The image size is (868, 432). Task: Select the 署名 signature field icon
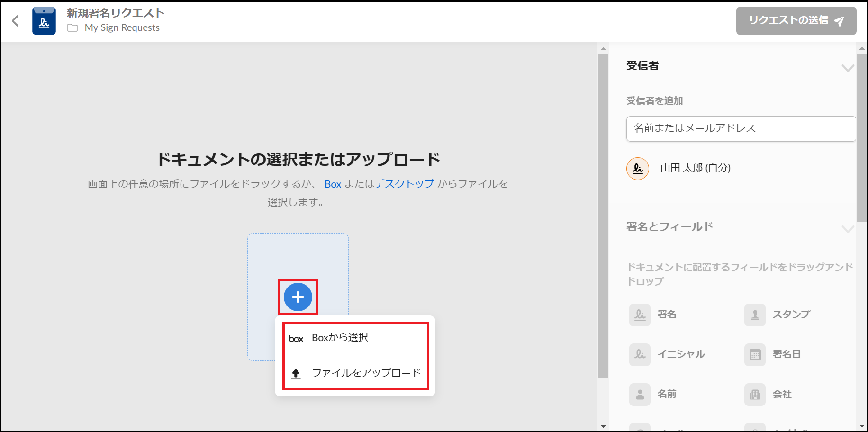point(640,315)
